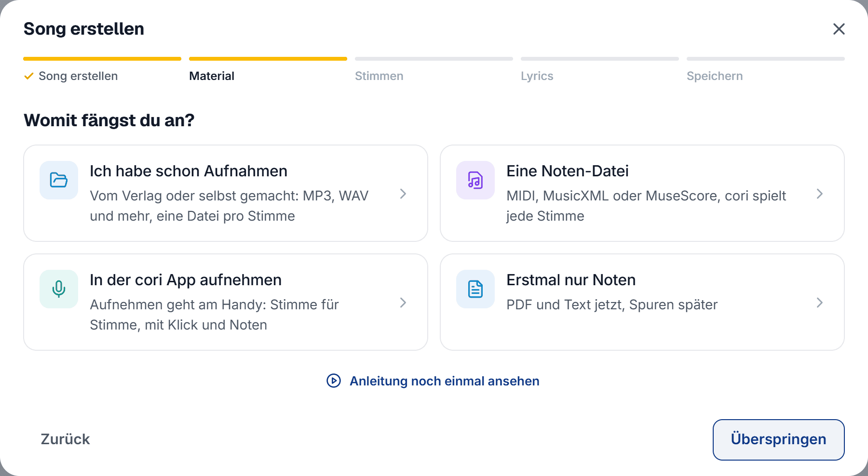Click the text 'MIDI, MusicXML oder MuseScore, cori spielt'

(x=646, y=196)
